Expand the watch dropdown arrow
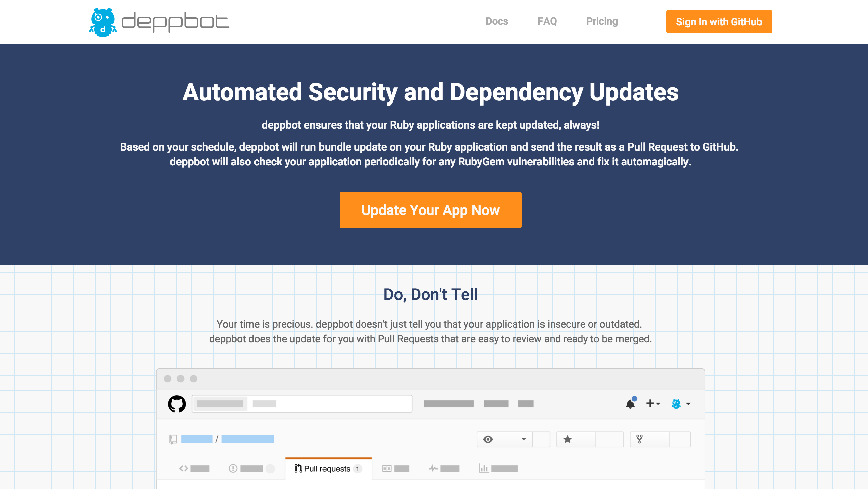 524,439
